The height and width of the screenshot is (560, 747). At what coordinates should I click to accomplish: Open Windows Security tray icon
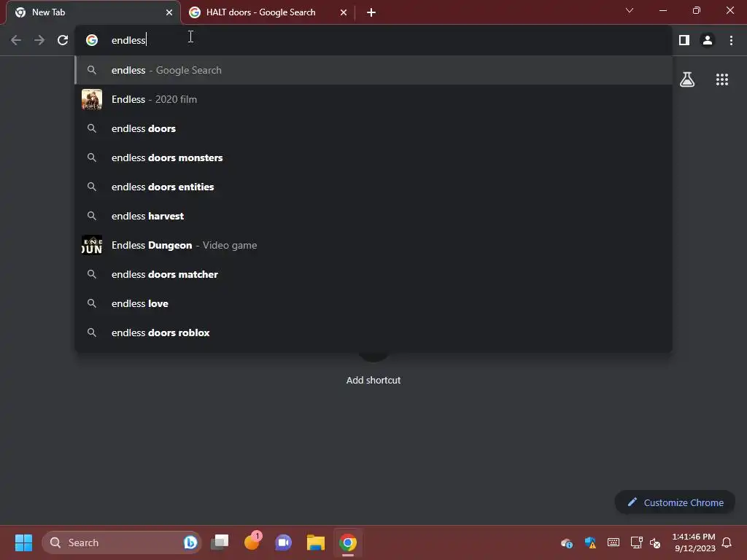point(590,542)
